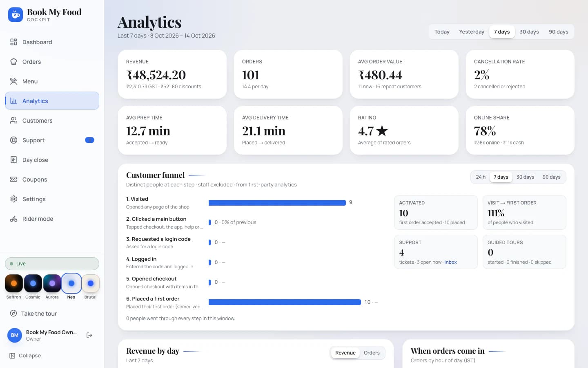Click the Orders chef-hat icon
588x368 pixels.
[13, 62]
